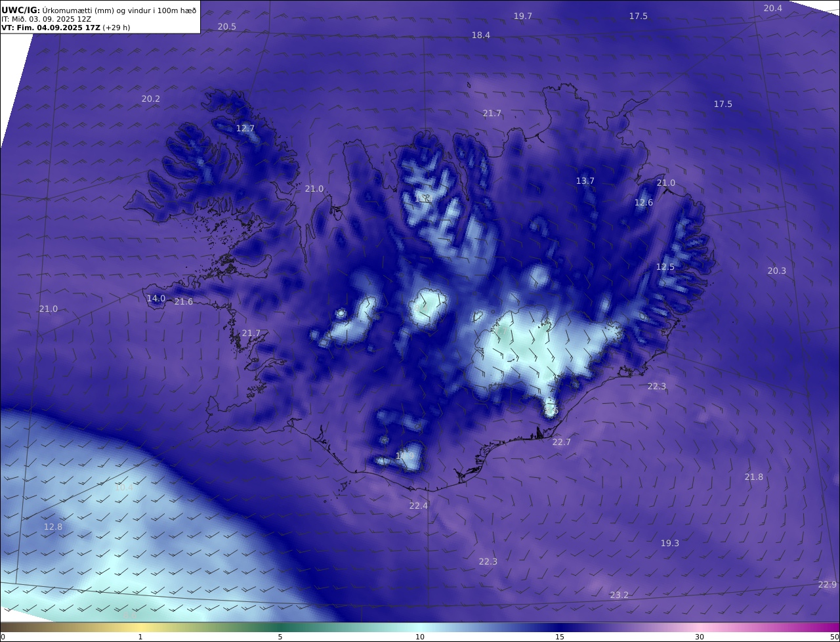
Task: Click the 20.4 value at top right
Action: click(772, 8)
